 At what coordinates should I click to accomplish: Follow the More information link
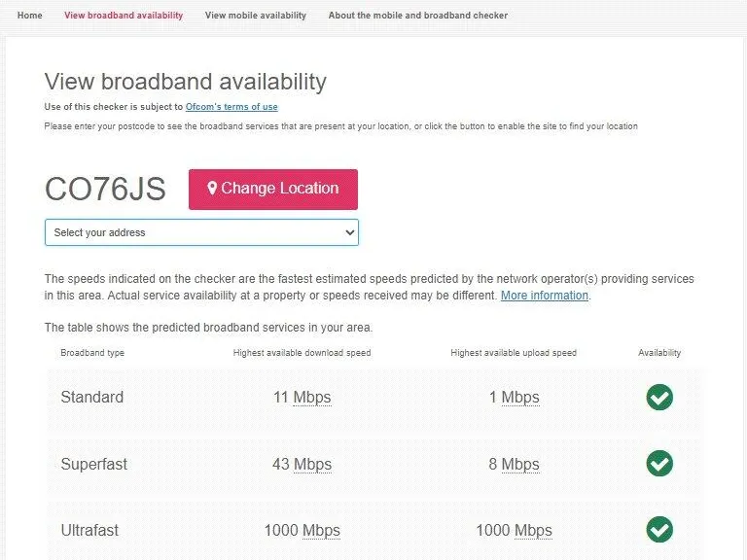[545, 296]
